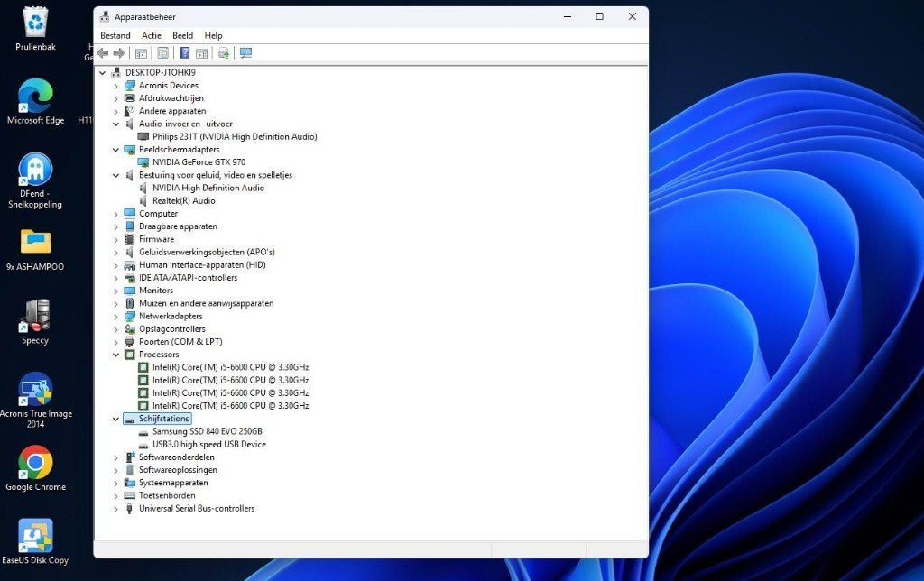The image size is (924, 581).
Task: Launch Speccy from the desktop
Action: click(x=35, y=321)
